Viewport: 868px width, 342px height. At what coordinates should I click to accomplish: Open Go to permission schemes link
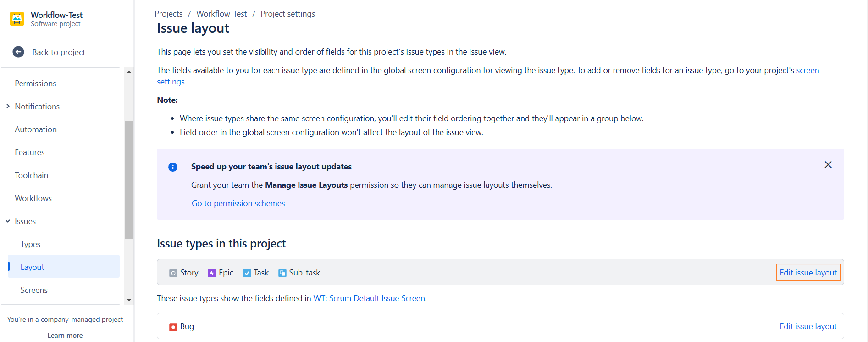(x=238, y=203)
